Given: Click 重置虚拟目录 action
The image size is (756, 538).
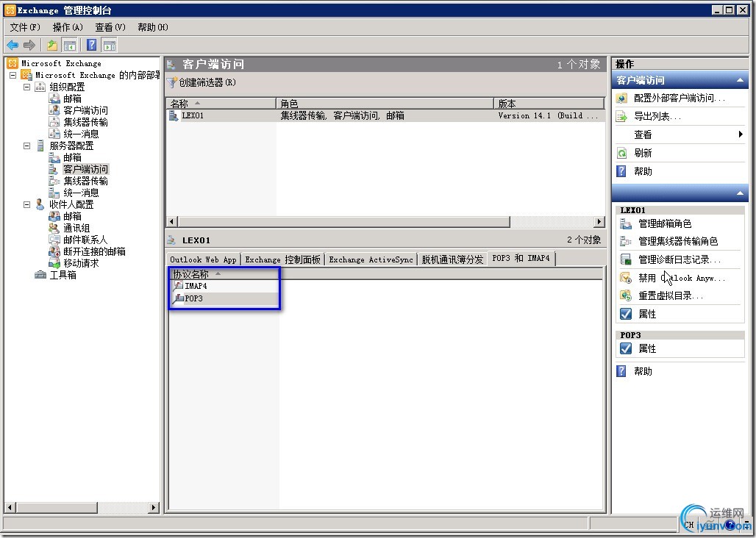Looking at the screenshot, I should point(671,295).
